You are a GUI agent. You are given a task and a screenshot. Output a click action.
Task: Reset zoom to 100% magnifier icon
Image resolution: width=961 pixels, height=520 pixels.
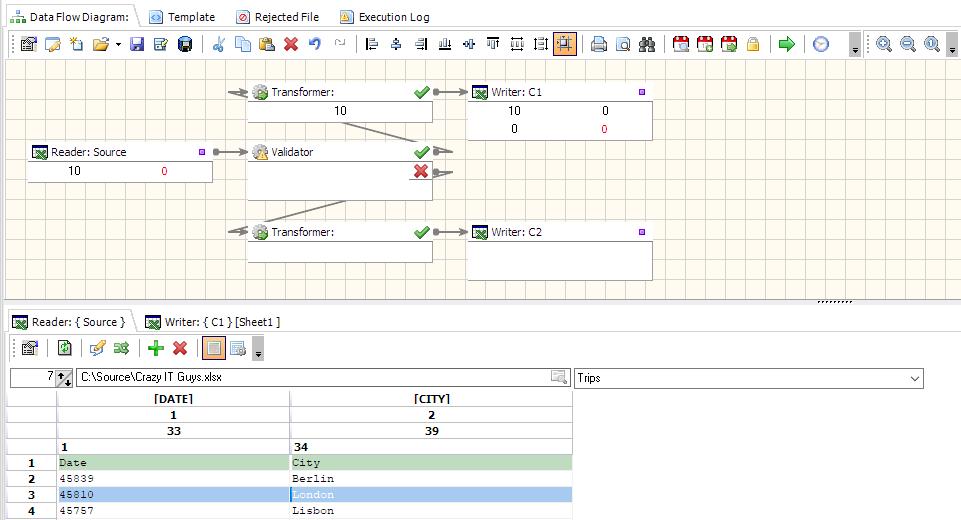point(932,44)
